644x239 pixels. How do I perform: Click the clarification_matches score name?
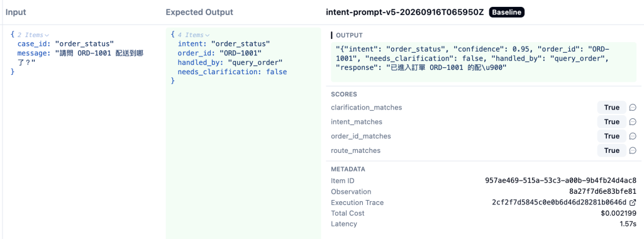(x=367, y=108)
